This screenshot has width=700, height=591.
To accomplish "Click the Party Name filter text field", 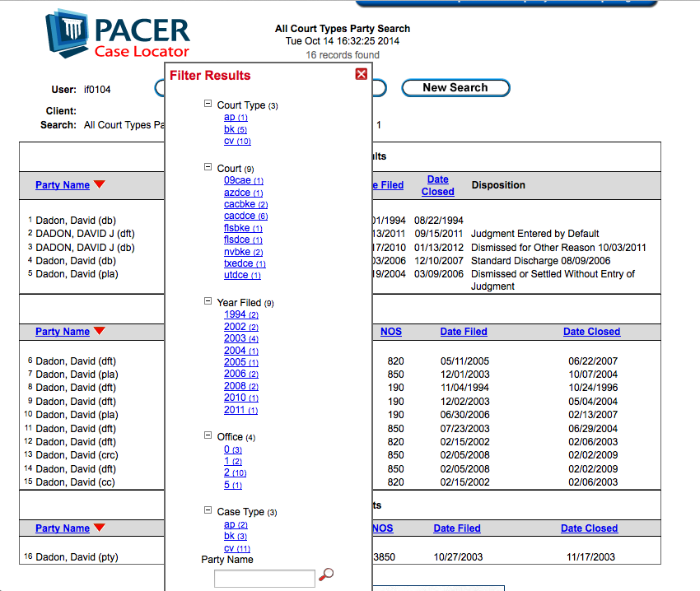I will [264, 579].
